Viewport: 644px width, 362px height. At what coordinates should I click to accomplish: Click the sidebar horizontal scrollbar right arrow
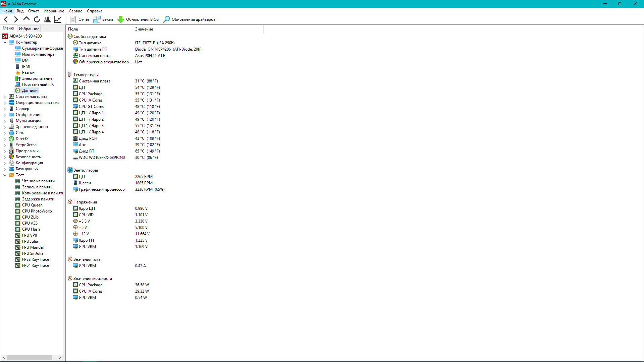pos(60,358)
